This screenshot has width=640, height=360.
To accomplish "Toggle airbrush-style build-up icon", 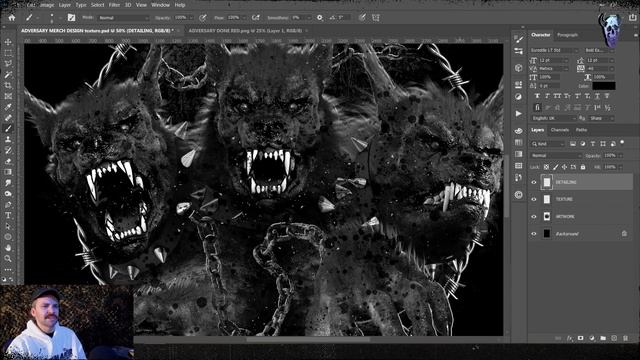I will pyautogui.click(x=256, y=18).
